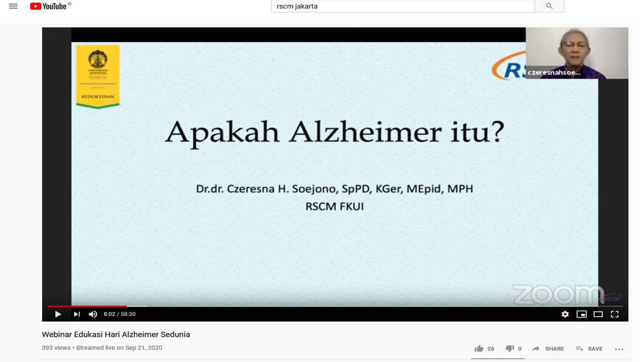Open the hamburger guide menu
Viewport: 644px width, 362px height.
13,7
